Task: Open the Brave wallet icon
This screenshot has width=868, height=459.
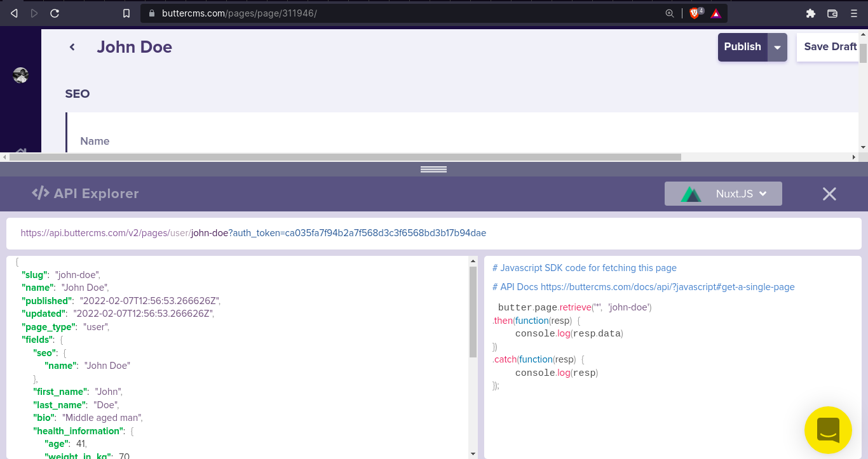Action: pos(832,13)
